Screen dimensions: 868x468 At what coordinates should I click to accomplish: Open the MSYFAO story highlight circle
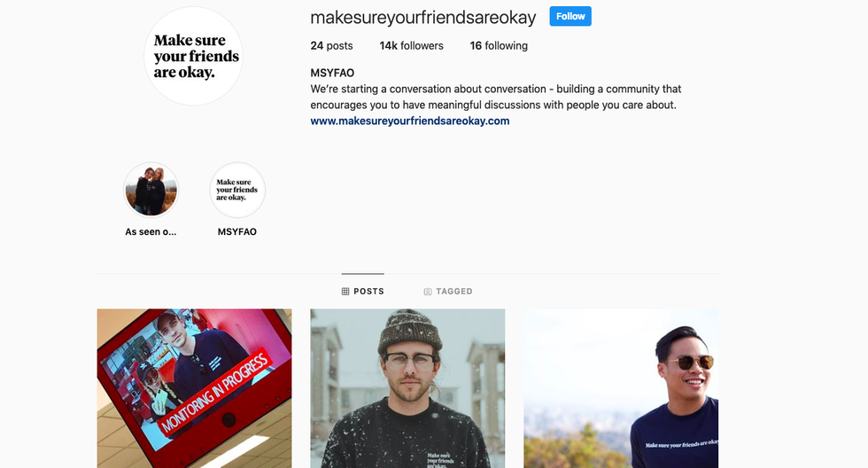[x=237, y=190]
